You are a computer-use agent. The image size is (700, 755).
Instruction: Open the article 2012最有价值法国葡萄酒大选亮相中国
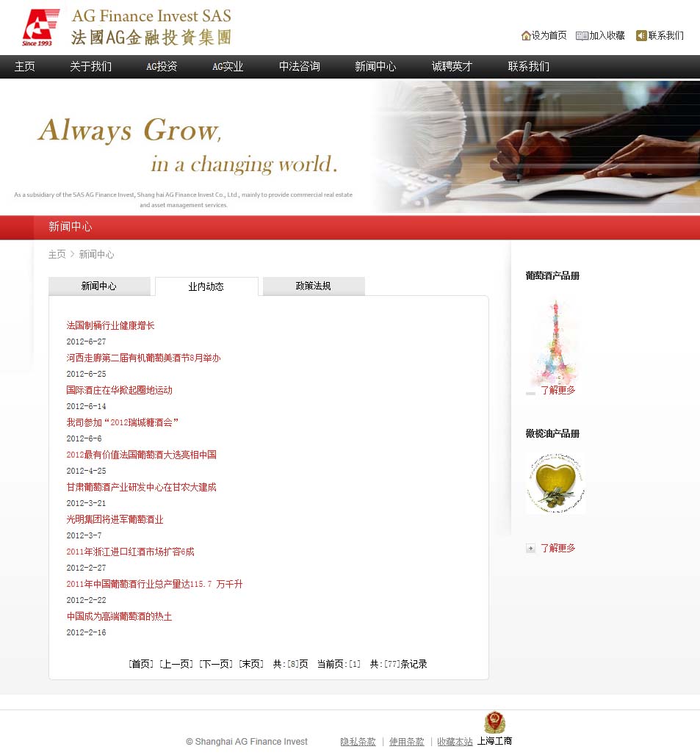tap(141, 455)
